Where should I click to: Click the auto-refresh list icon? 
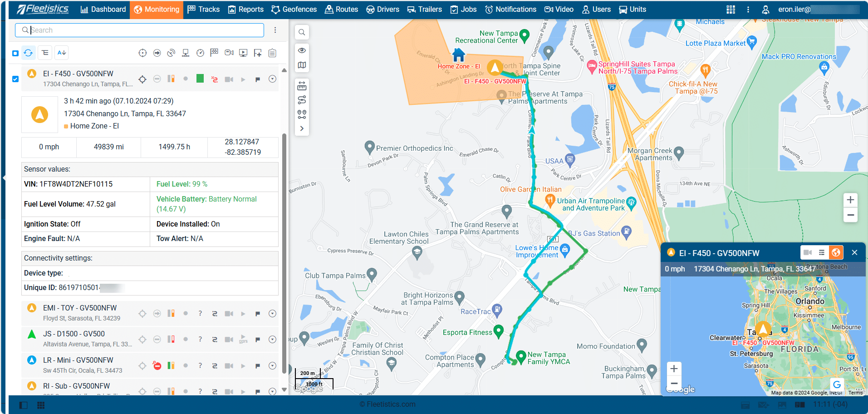click(28, 53)
